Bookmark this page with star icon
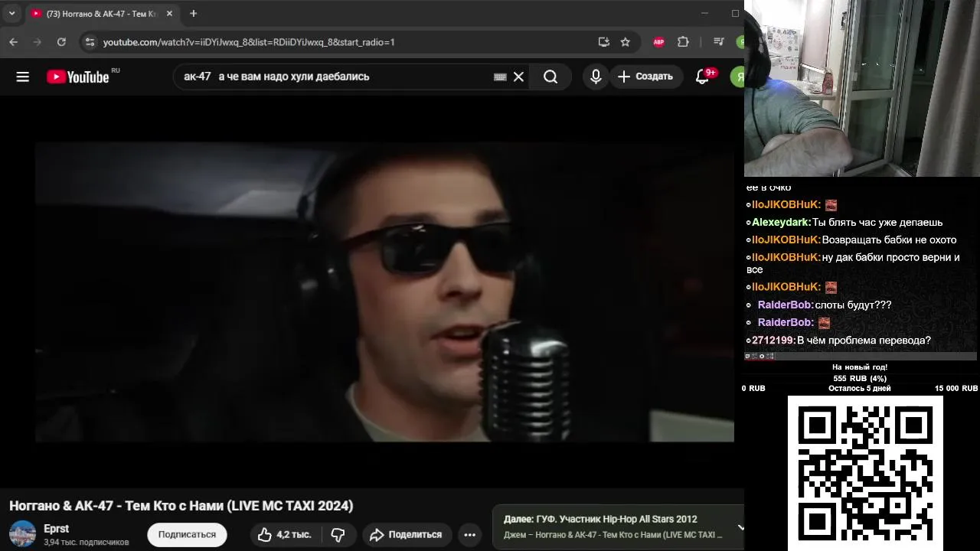The image size is (980, 551). [626, 42]
